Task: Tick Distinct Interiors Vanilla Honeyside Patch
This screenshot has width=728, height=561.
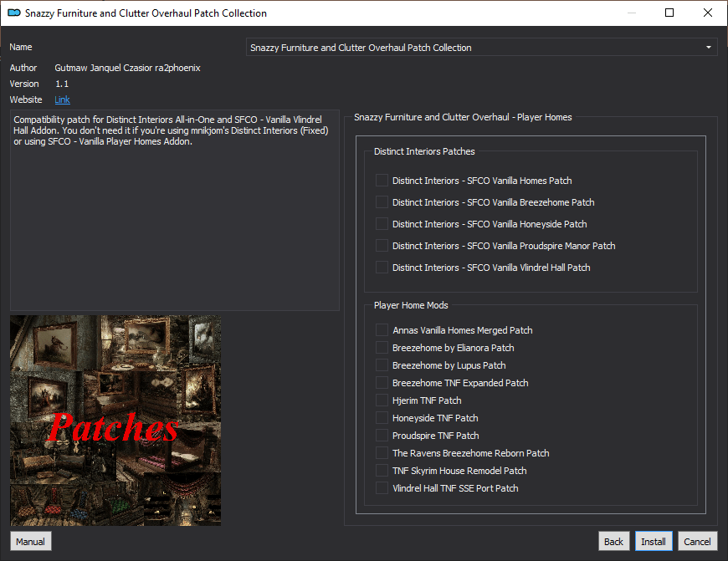Action: click(x=382, y=224)
